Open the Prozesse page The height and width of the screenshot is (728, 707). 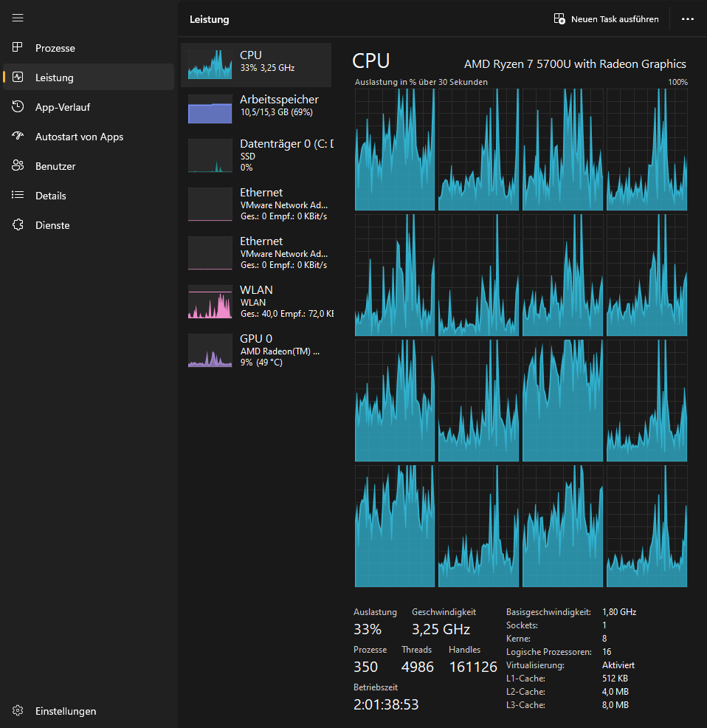[89, 48]
